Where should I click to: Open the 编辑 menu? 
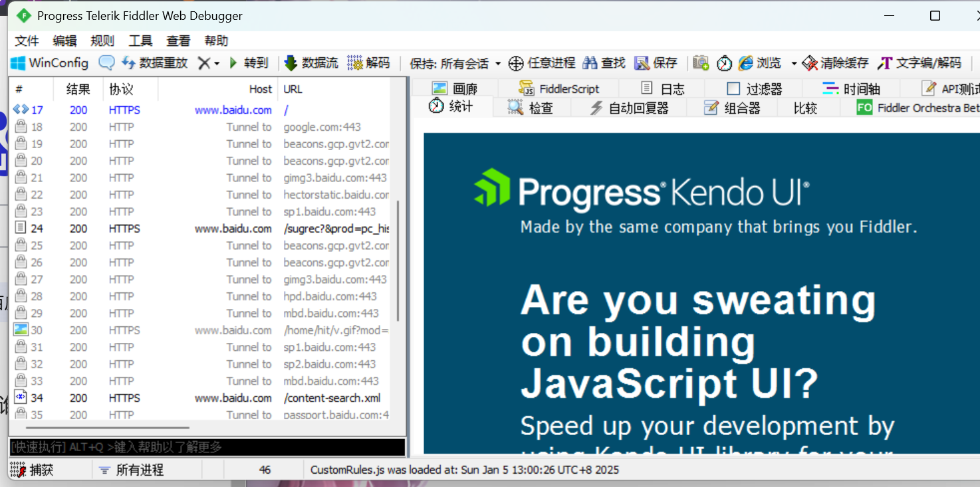[x=64, y=41]
